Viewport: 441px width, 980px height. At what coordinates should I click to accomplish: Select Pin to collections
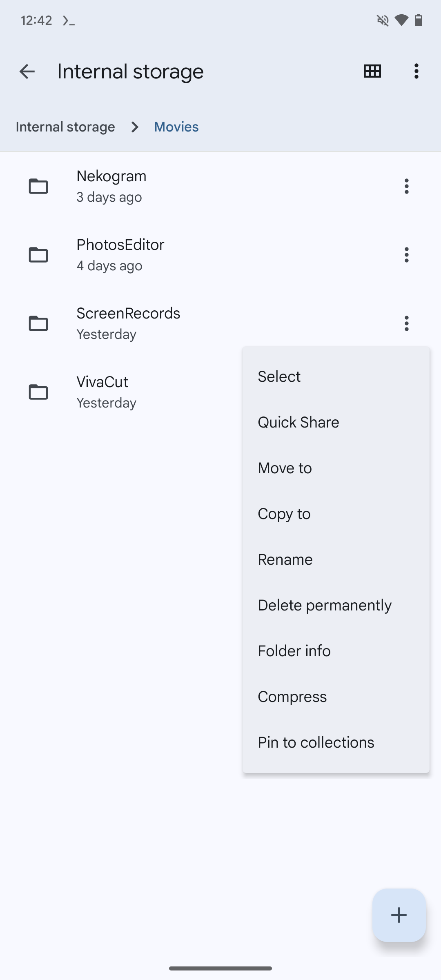(316, 742)
